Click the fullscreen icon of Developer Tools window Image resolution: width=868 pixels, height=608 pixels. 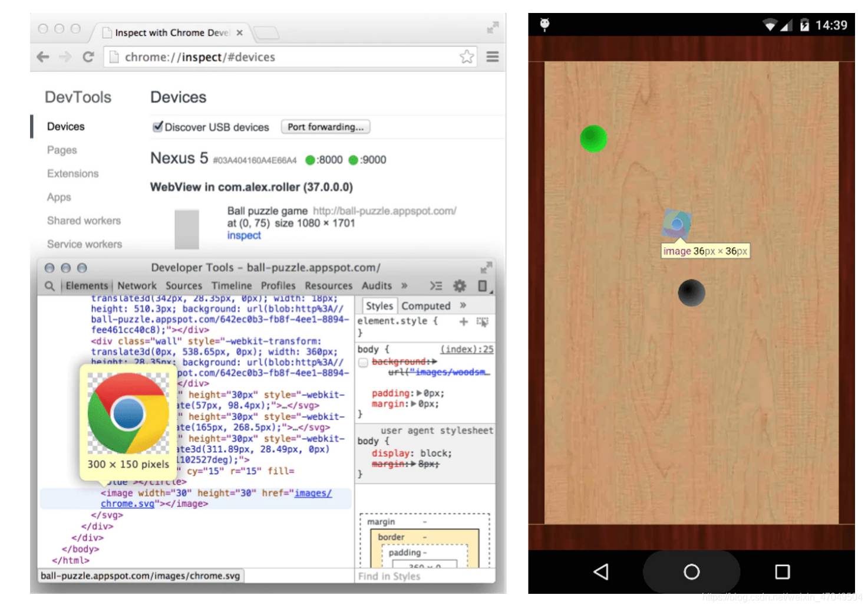[x=486, y=268]
